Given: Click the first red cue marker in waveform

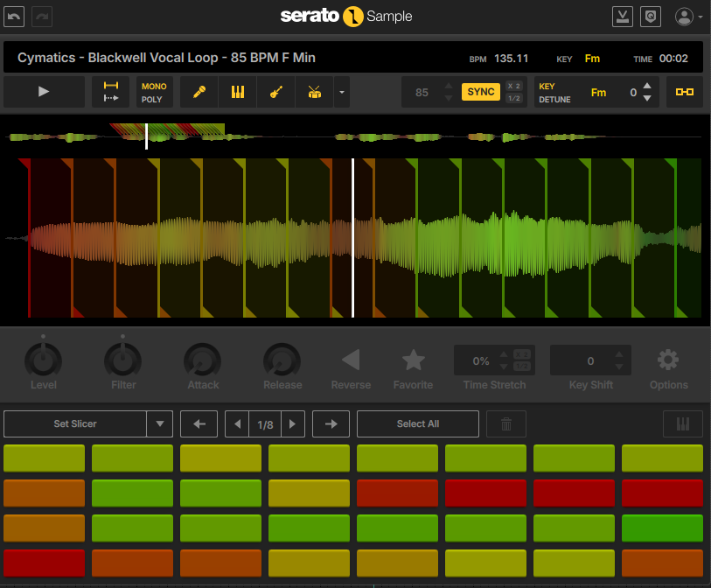Looking at the screenshot, I should click(x=29, y=238).
